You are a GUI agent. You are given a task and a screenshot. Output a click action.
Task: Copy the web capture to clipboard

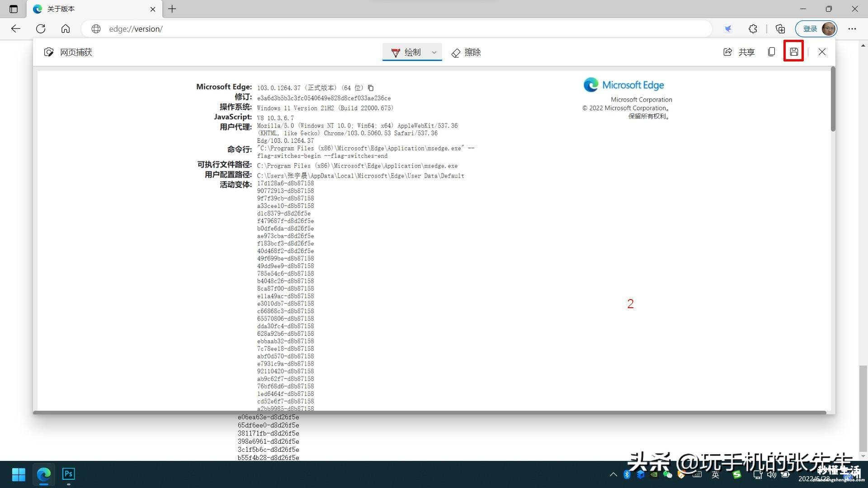(772, 52)
